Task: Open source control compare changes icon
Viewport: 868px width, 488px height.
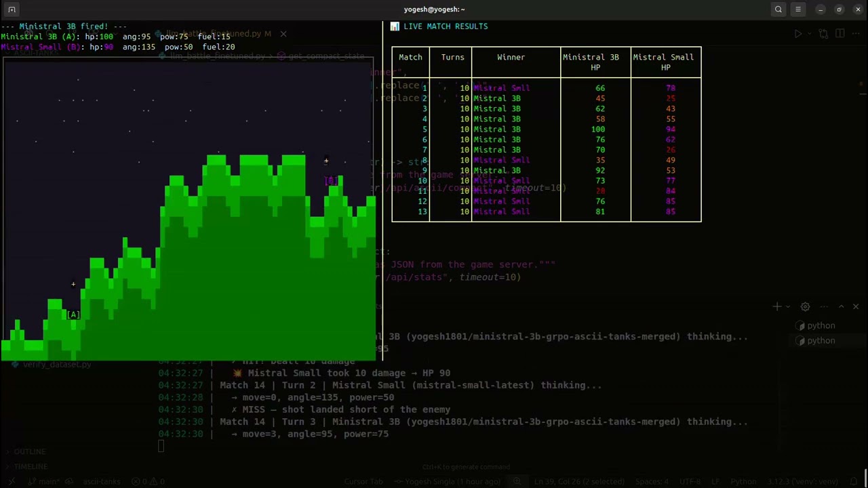Action: click(823, 33)
